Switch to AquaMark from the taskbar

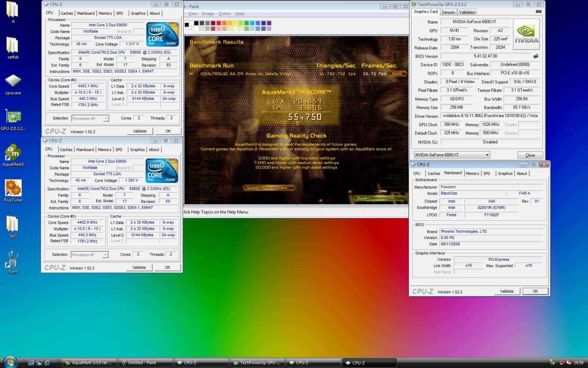point(89,363)
